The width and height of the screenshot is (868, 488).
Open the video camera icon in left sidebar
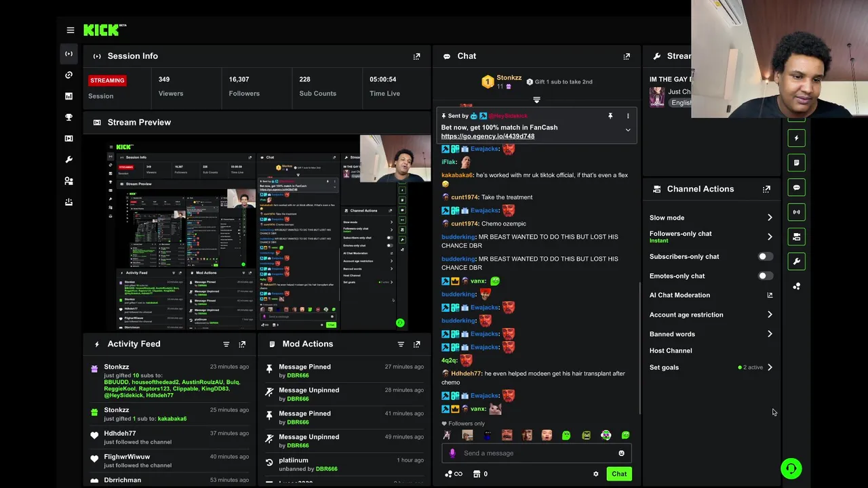68,138
